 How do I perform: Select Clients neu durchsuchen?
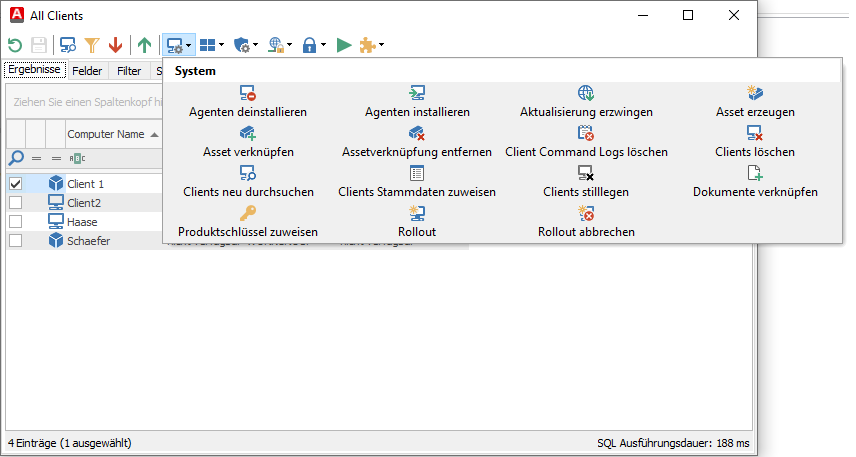[248, 182]
